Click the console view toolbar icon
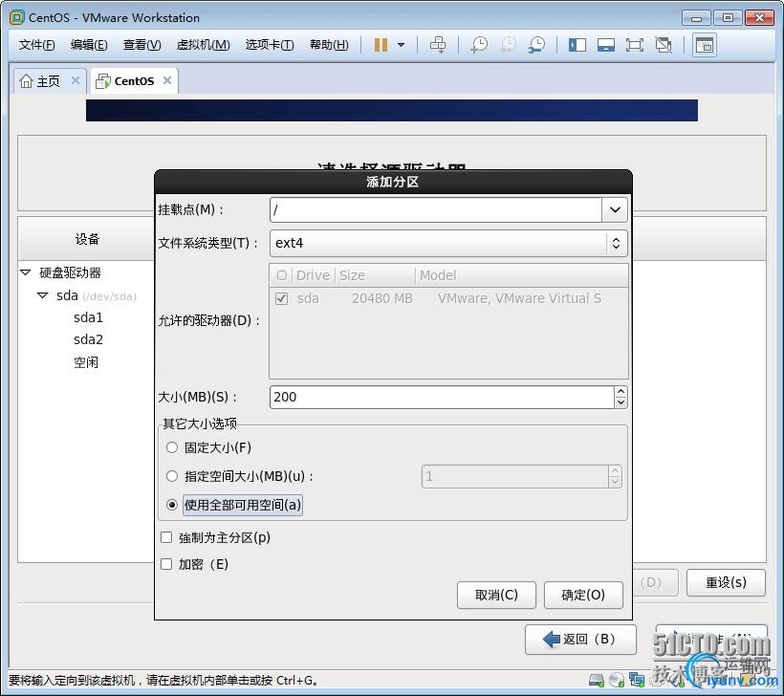784x696 pixels. coord(705,45)
